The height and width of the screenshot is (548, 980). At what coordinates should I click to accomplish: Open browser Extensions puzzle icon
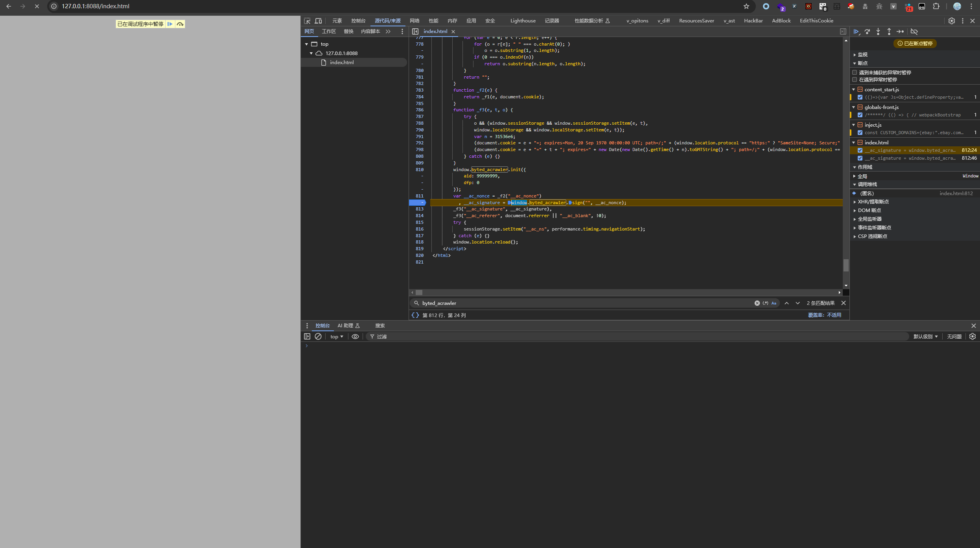936,6
